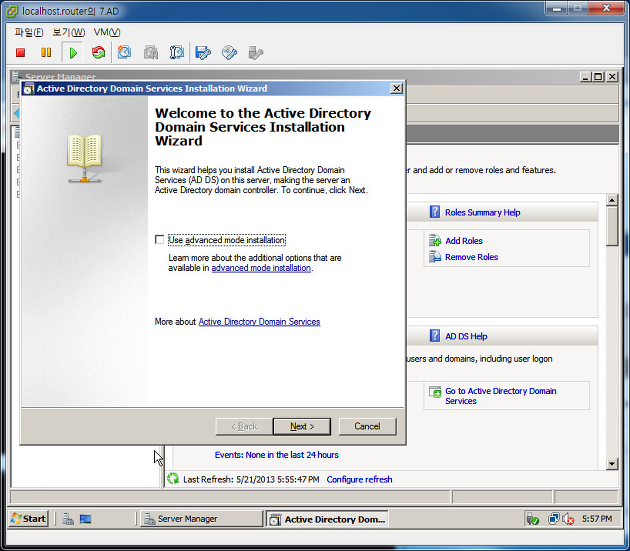
Task: Reset the VM using the red circular arrows icon
Action: pyautogui.click(x=98, y=53)
